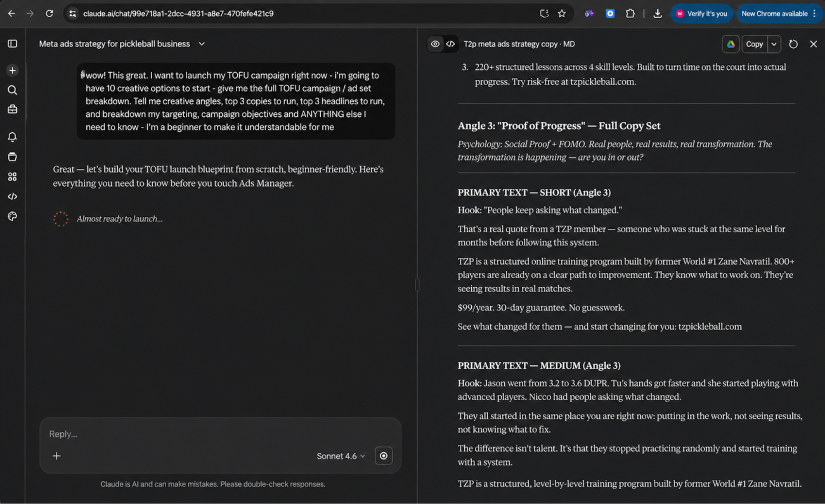Share this page from the address bar
This screenshot has height=504, width=825.
coord(544,14)
